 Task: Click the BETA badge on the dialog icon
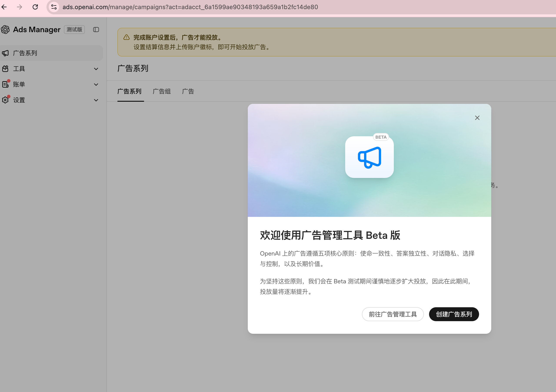click(x=381, y=137)
